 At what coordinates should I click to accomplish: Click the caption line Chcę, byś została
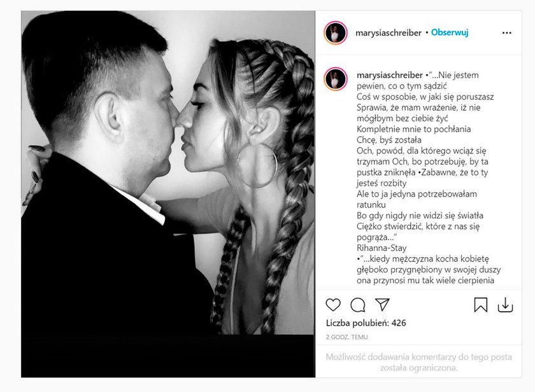[389, 140]
